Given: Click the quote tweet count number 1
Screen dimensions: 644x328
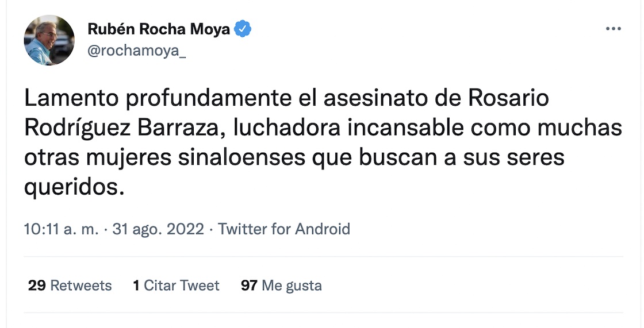Looking at the screenshot, I should point(136,285).
